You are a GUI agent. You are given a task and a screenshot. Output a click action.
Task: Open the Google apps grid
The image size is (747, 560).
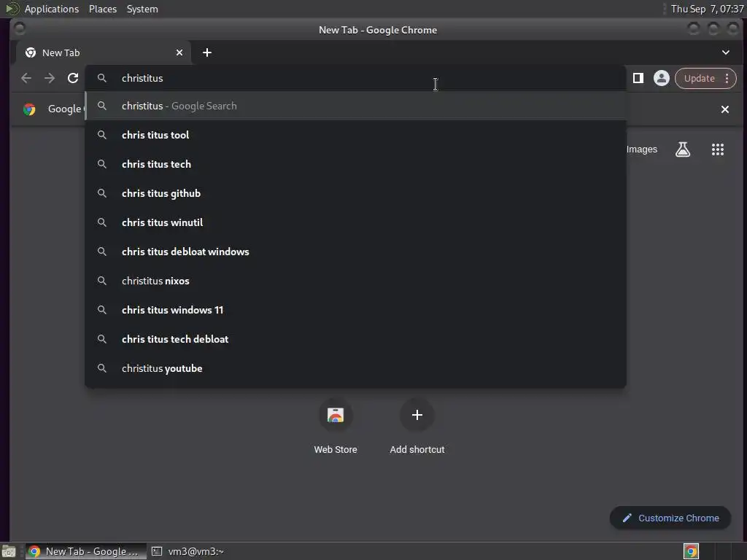click(718, 149)
